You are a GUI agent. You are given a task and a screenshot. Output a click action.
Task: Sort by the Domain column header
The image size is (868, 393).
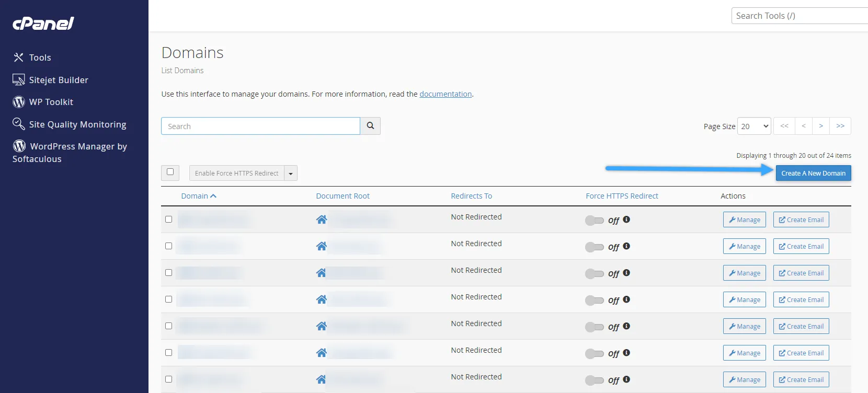(x=199, y=196)
